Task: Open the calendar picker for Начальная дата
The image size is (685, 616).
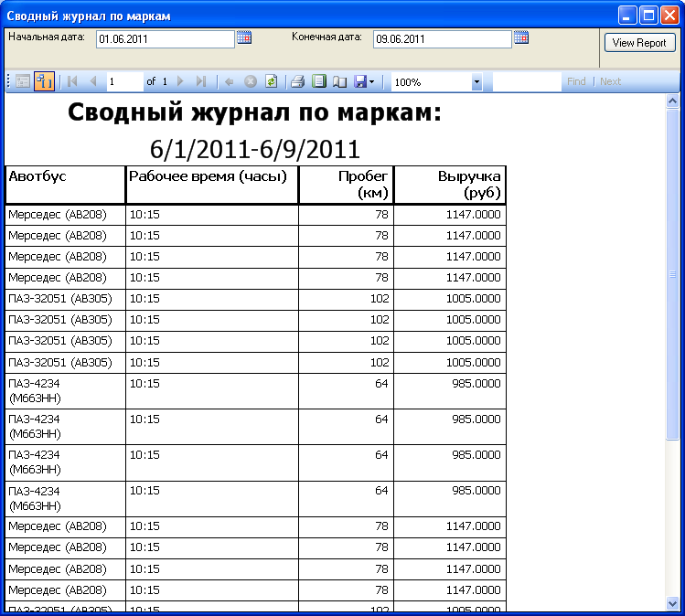Action: click(x=244, y=38)
